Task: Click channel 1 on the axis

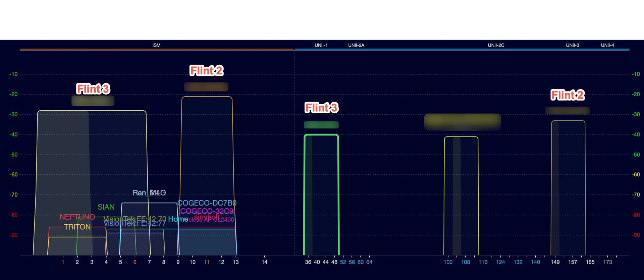Action: (x=63, y=262)
